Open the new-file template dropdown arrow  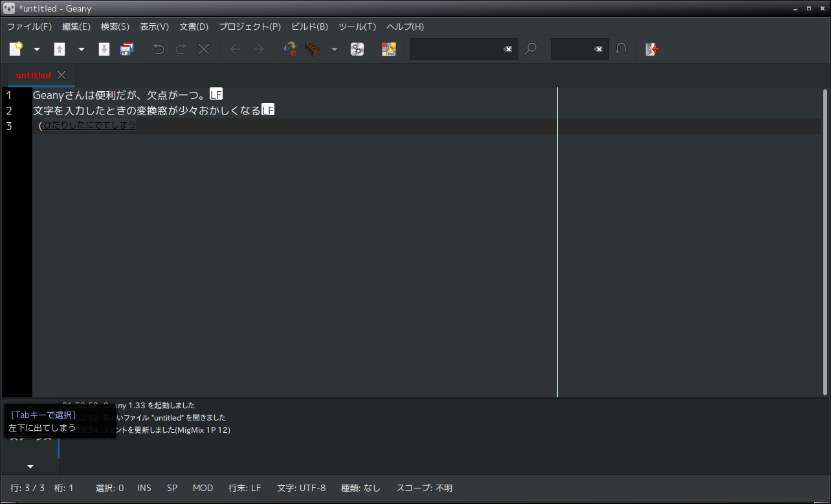37,49
